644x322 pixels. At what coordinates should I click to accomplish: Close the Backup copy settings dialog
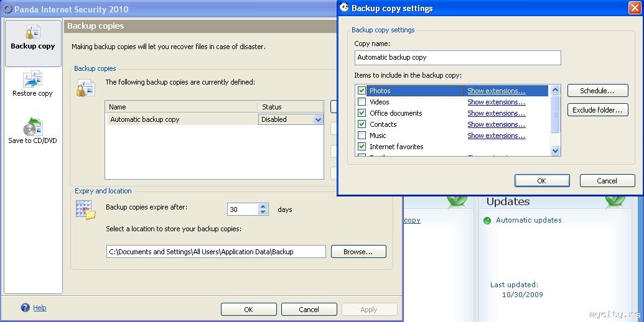635,8
